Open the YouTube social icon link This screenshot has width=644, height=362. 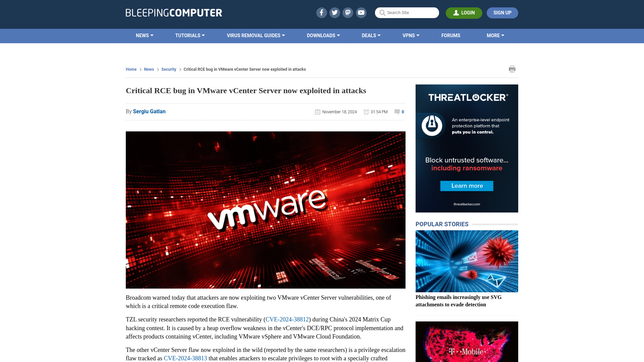click(x=361, y=12)
